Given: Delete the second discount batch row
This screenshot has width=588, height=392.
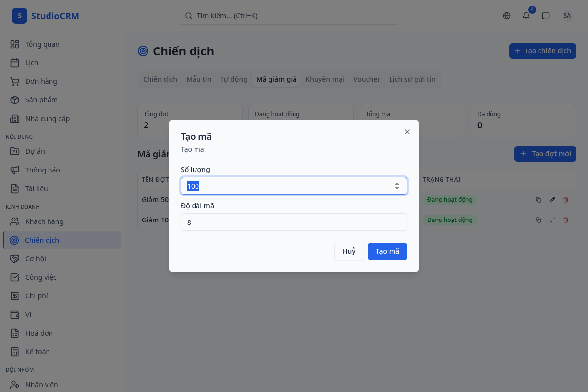Looking at the screenshot, I should click(566, 220).
